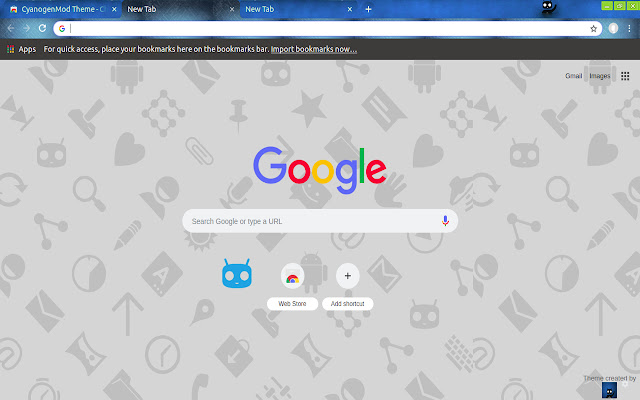Click the theme creator thumbnail image
Viewport: 640px width, 400px height.
[x=609, y=390]
